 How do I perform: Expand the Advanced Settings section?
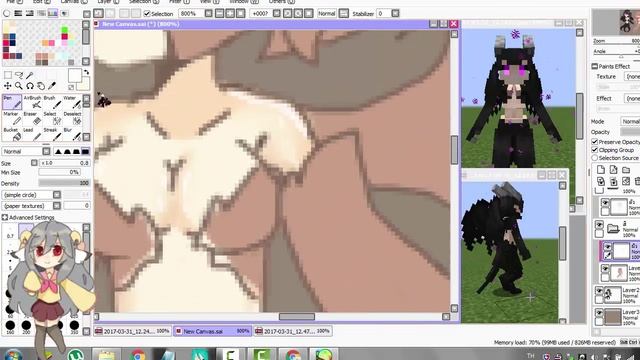pyautogui.click(x=5, y=218)
